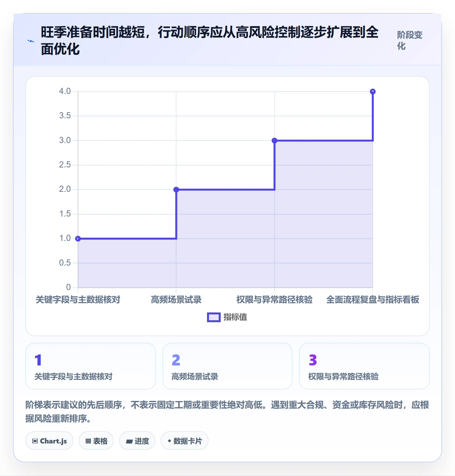This screenshot has height=476, width=455.
Task: Toggle the 指标值 legend item
Action: click(227, 317)
